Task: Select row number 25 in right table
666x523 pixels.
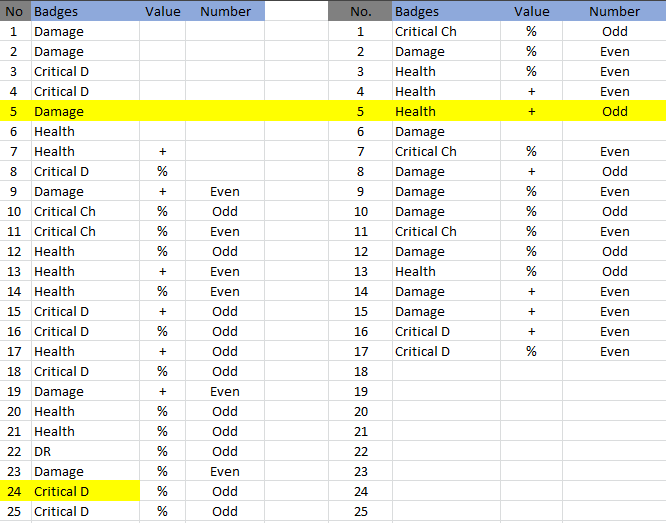Action: click(x=360, y=511)
